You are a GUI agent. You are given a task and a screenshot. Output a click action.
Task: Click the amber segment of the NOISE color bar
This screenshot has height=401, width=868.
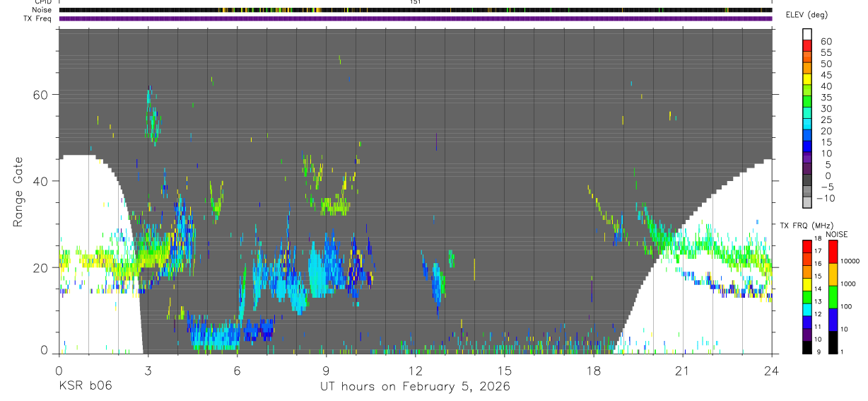833,274
